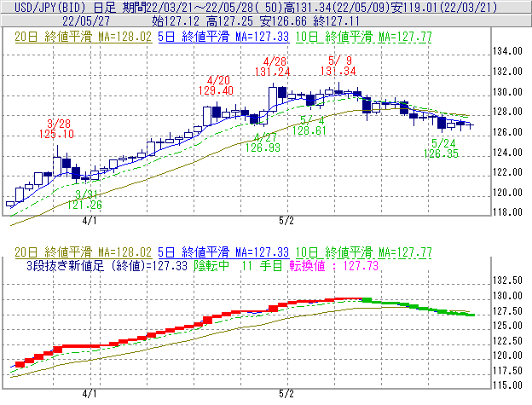Click the 134.00 axis label in the upper chart
Image resolution: width=532 pixels, height=405 pixels.
(507, 51)
